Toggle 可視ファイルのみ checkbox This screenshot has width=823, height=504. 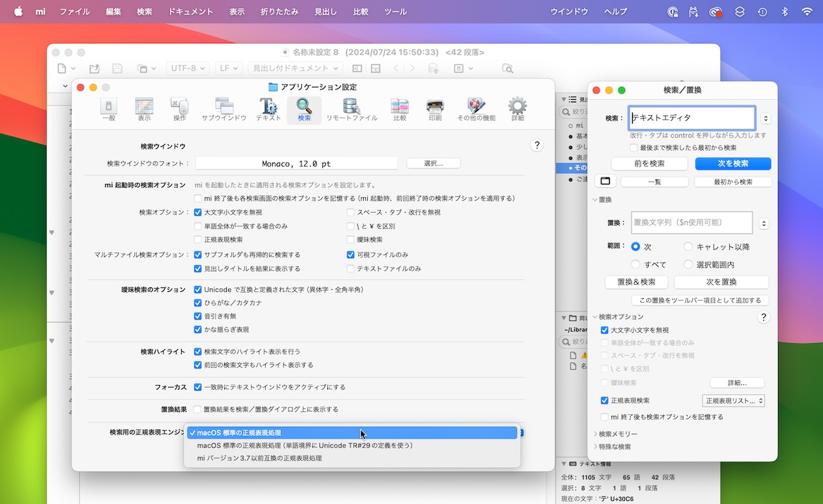[351, 255]
